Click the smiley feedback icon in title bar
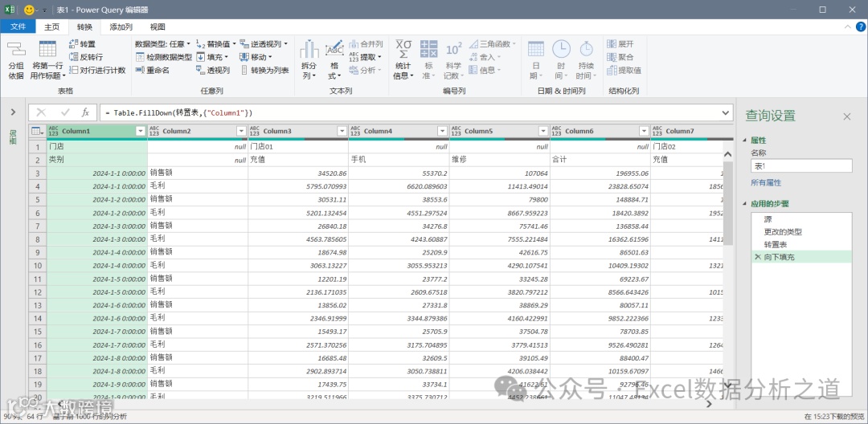Screen dimensions: 868x424 (30, 10)
